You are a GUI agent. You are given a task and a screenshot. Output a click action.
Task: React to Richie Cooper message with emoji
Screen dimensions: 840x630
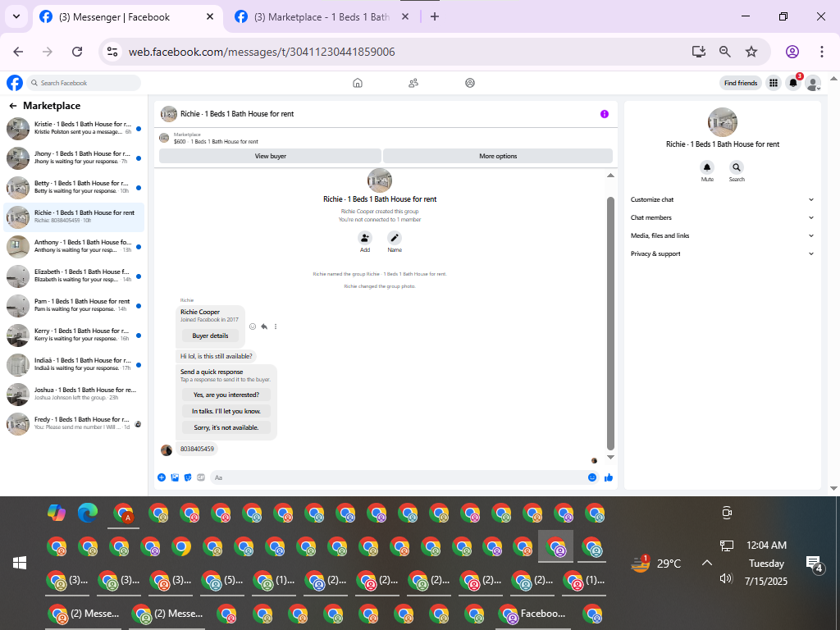pyautogui.click(x=253, y=326)
